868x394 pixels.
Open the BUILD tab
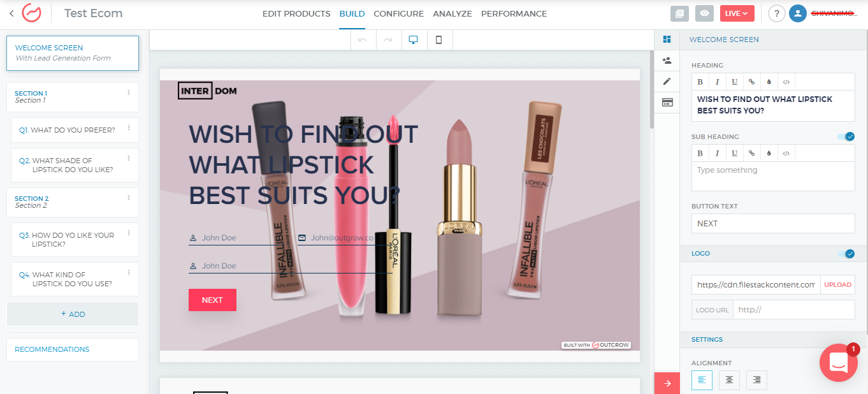pyautogui.click(x=352, y=13)
